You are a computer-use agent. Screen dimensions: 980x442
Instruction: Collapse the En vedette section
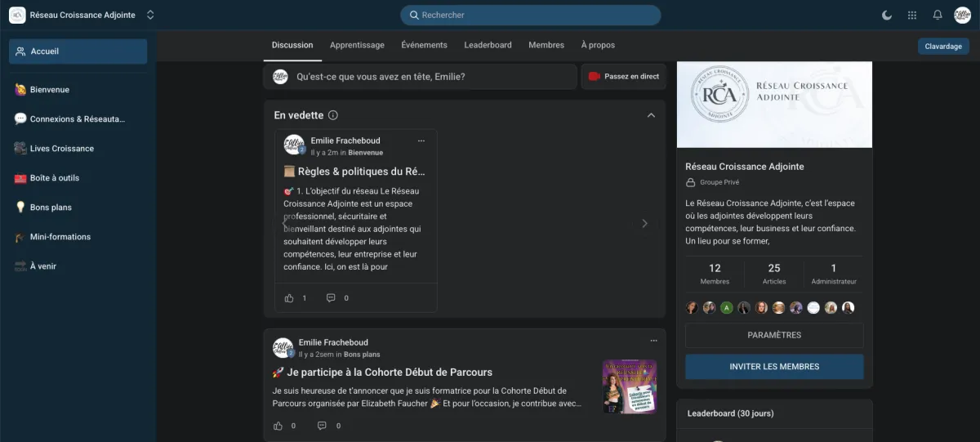tap(651, 115)
